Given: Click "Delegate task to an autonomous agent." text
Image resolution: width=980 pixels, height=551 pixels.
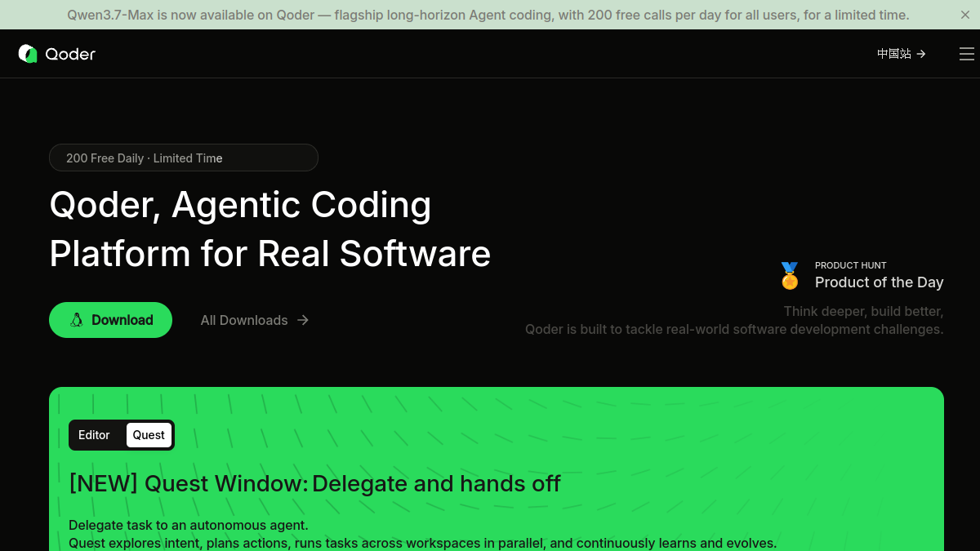Looking at the screenshot, I should click(189, 525).
